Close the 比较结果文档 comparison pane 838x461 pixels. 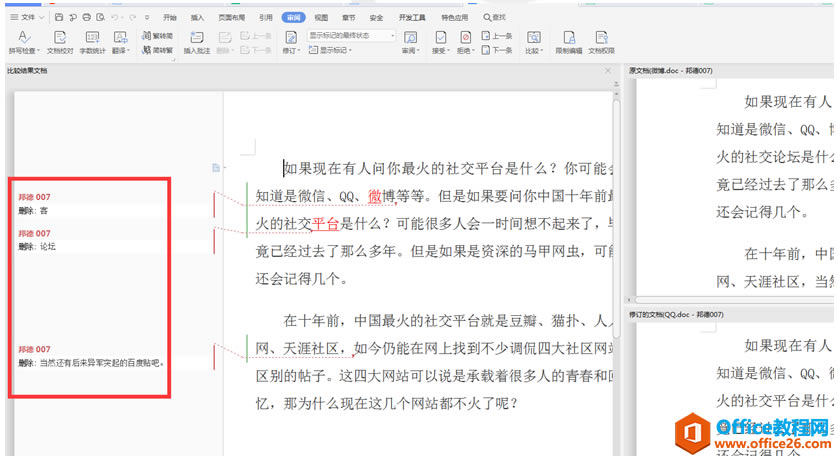point(607,71)
